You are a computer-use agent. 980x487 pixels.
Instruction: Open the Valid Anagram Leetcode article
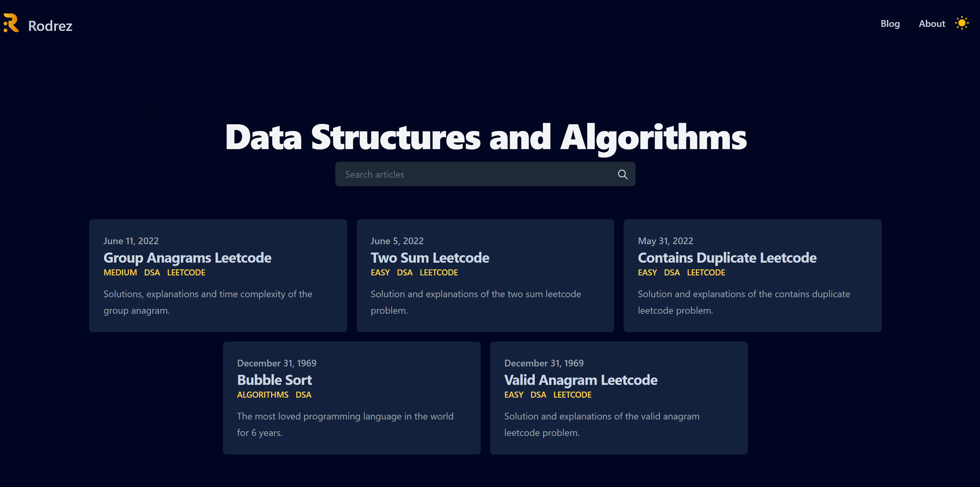(x=580, y=380)
